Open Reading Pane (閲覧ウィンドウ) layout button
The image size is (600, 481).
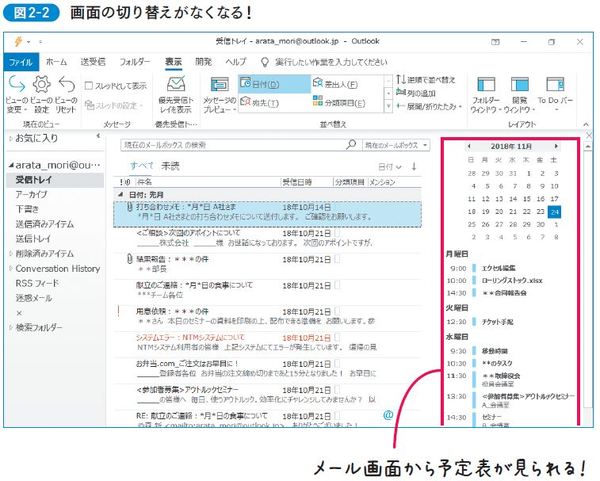coord(520,95)
